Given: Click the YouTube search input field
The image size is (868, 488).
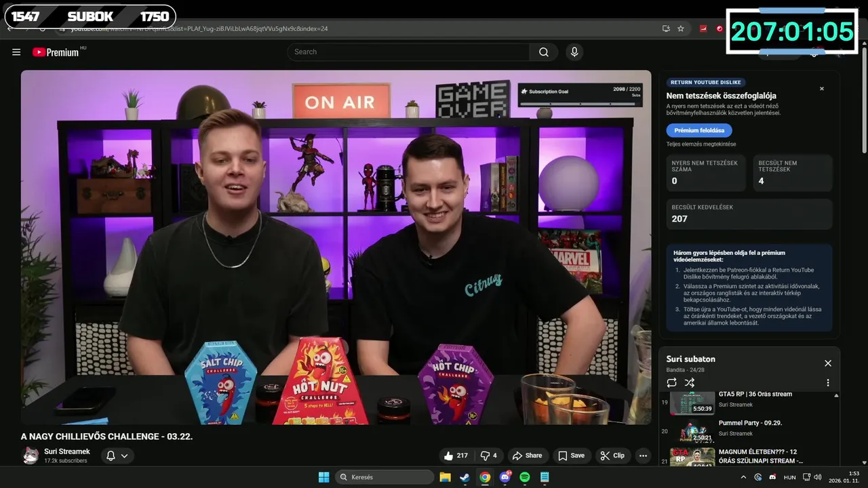Looking at the screenshot, I should (x=409, y=52).
